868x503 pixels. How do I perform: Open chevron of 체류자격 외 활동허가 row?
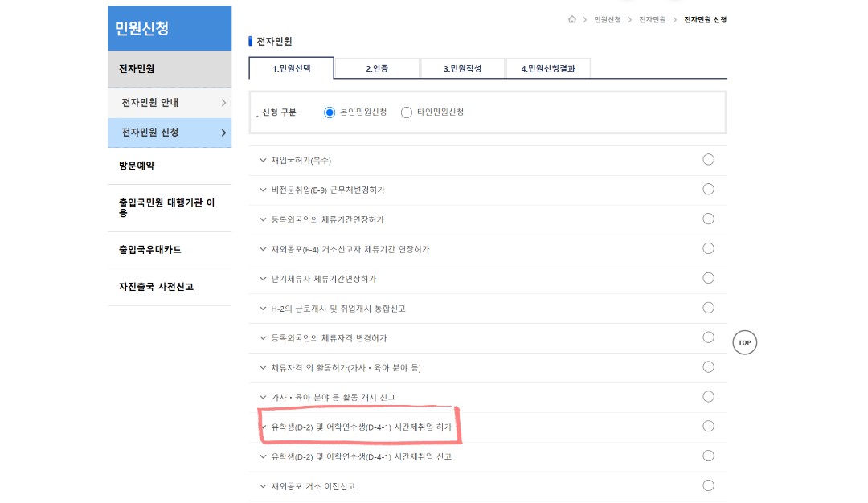(x=263, y=367)
